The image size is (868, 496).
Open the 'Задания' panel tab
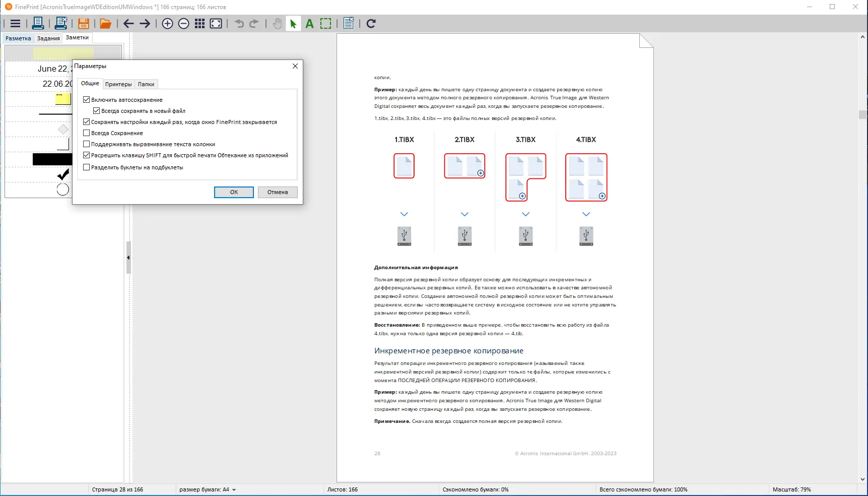[48, 38]
